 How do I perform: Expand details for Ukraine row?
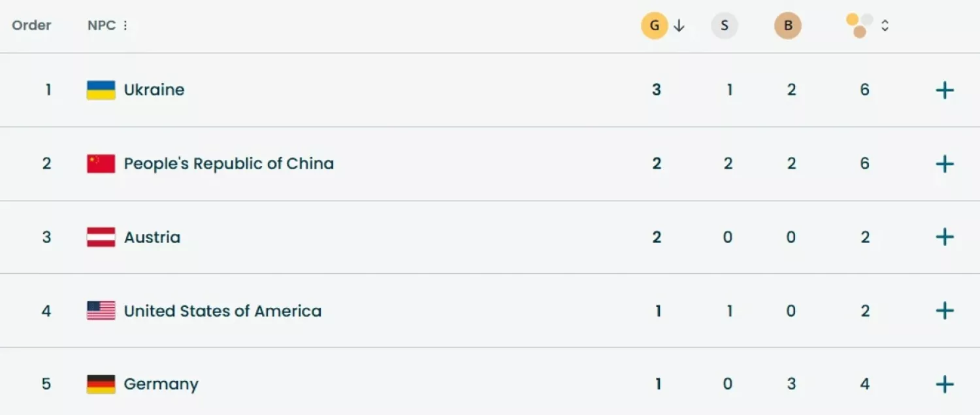(x=944, y=90)
